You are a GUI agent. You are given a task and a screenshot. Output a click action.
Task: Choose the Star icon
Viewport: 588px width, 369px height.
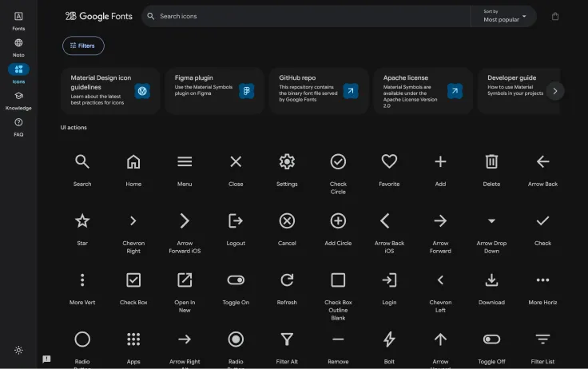(82, 221)
